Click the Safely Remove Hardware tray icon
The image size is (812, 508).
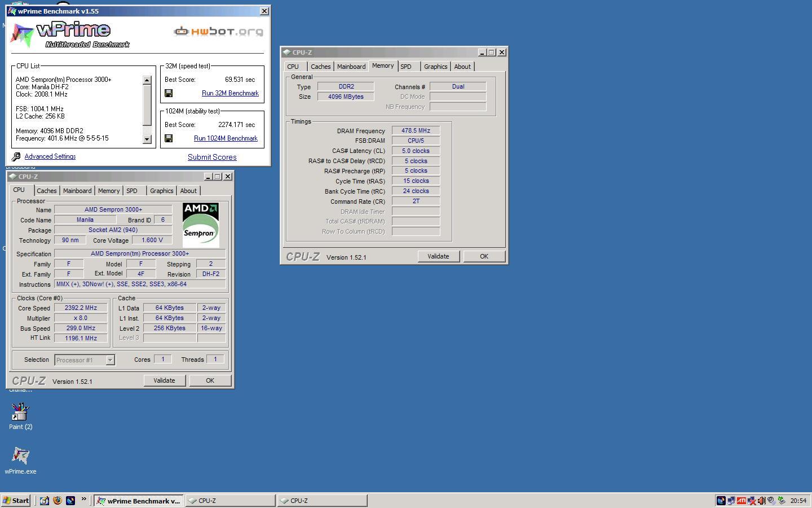(782, 501)
